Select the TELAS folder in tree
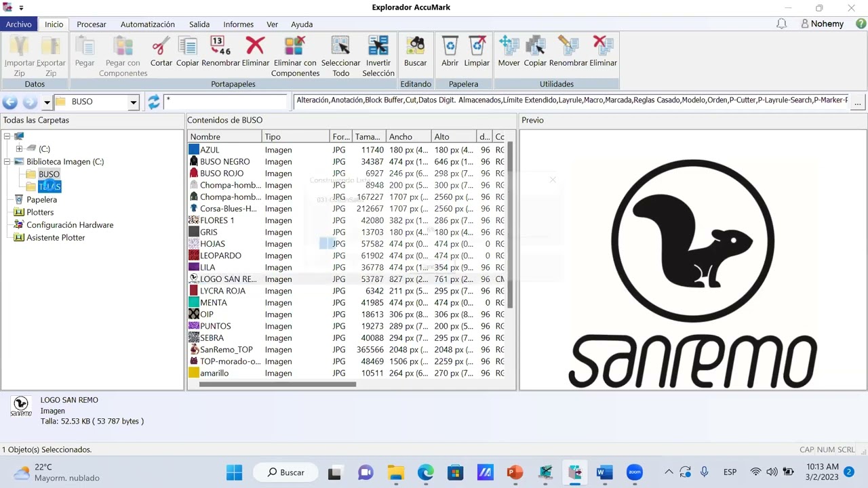The width and height of the screenshot is (868, 488). [49, 187]
